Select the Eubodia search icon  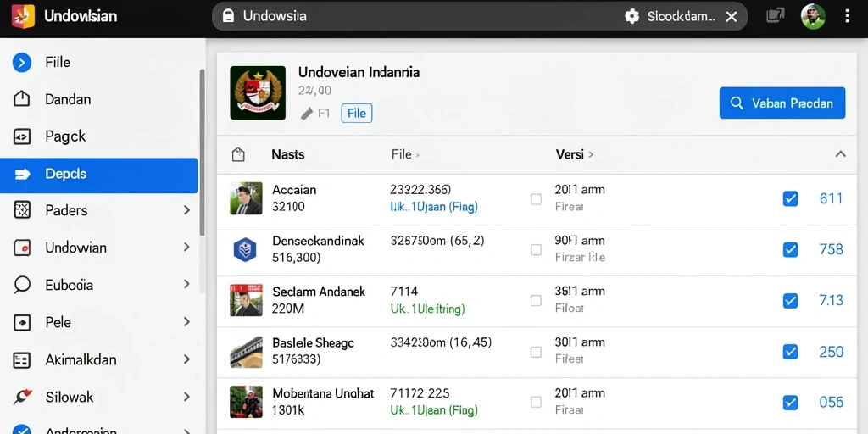(21, 285)
